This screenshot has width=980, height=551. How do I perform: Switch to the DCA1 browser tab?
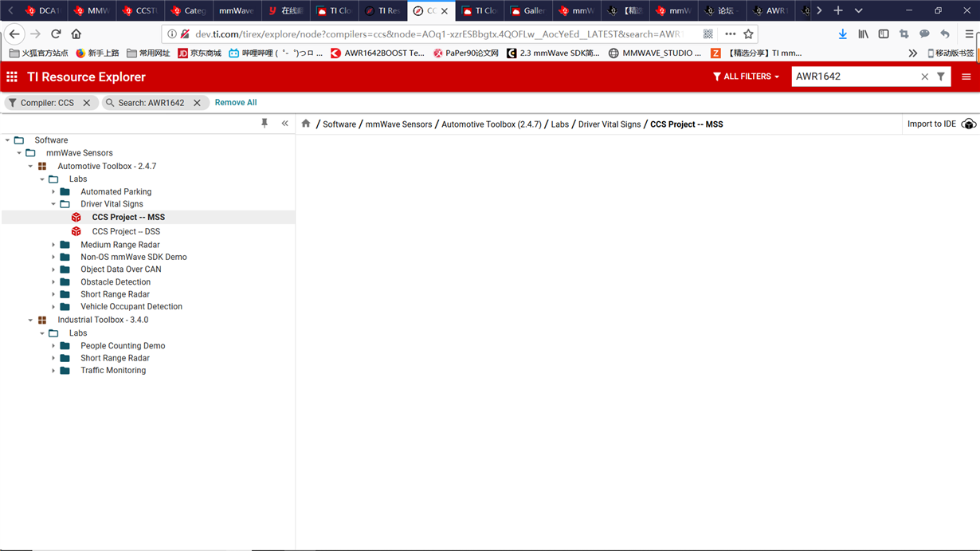(x=44, y=10)
